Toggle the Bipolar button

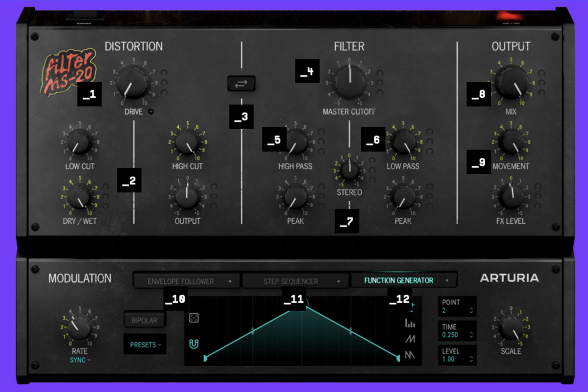click(145, 321)
